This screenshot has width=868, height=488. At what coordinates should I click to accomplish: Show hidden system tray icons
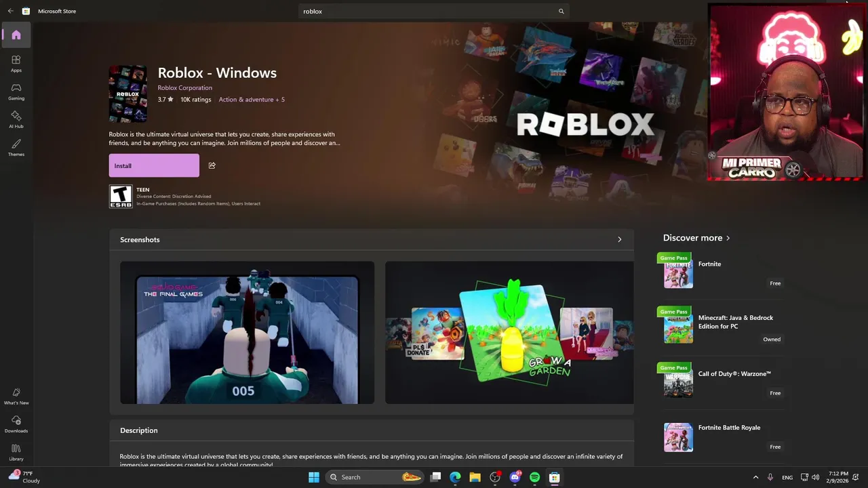[755, 477]
